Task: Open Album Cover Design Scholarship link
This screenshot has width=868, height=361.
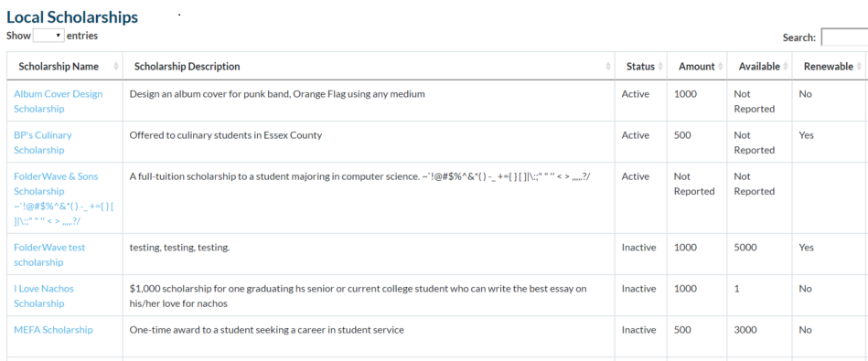Action: (x=59, y=101)
